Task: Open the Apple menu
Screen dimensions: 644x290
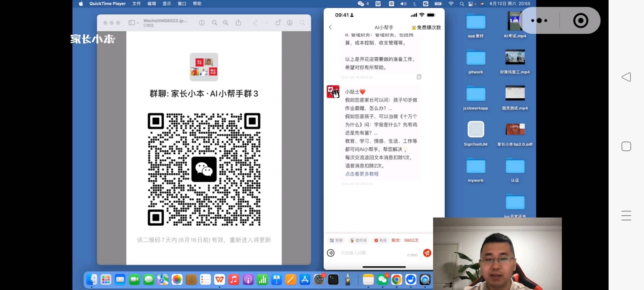Action: click(81, 3)
